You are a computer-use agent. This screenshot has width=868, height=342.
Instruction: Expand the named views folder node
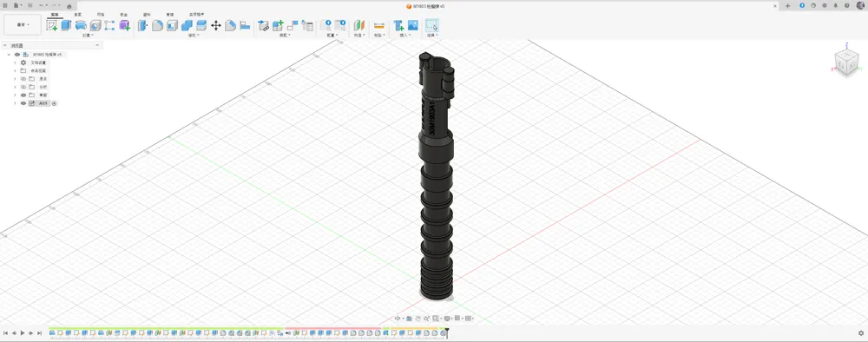15,71
